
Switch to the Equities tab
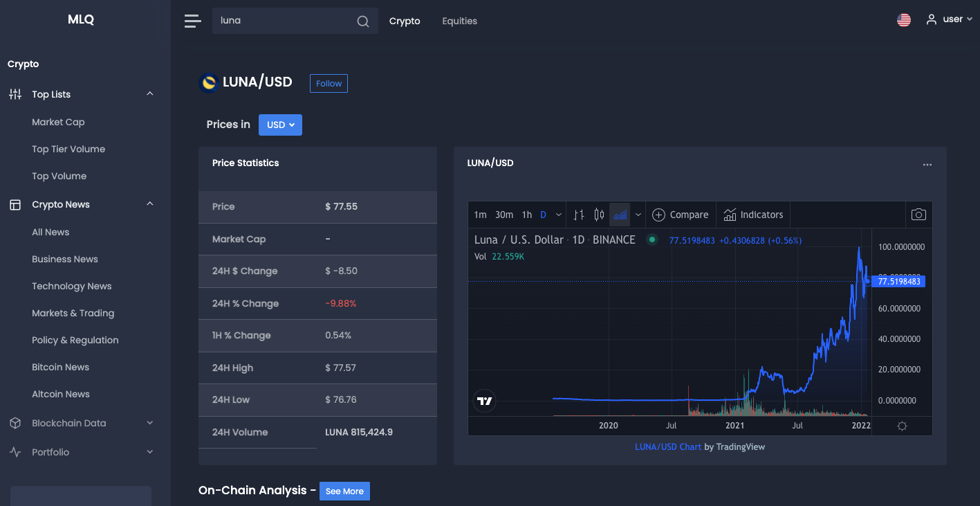460,21
